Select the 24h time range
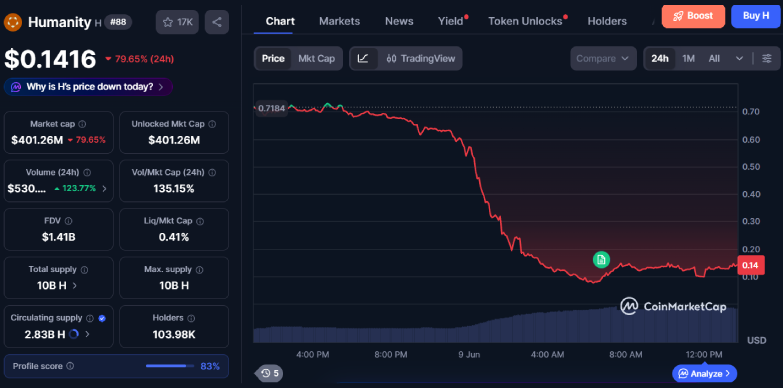783x388 pixels. point(660,58)
